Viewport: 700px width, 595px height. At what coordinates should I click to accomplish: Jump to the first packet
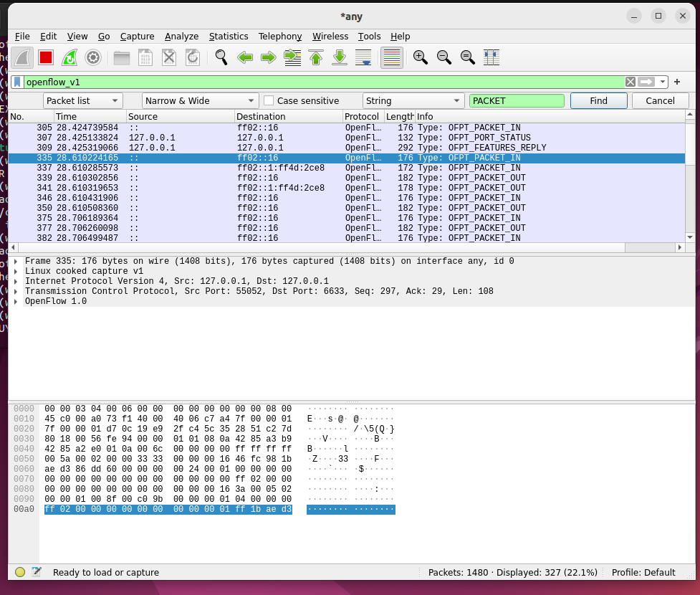(316, 57)
